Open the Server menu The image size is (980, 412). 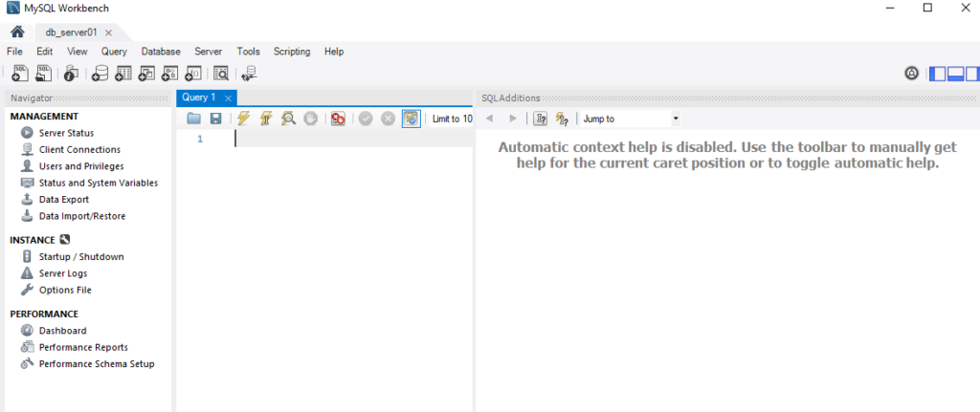[x=208, y=52]
